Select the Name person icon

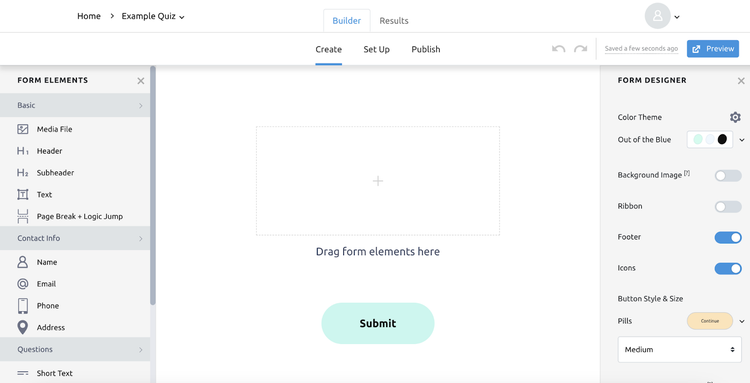22,262
